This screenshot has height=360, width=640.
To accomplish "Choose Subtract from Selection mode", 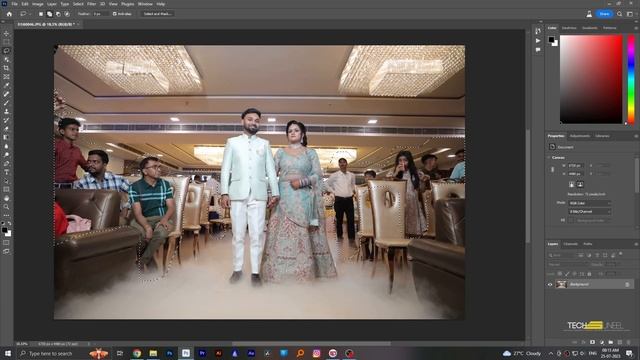I will click(58, 14).
